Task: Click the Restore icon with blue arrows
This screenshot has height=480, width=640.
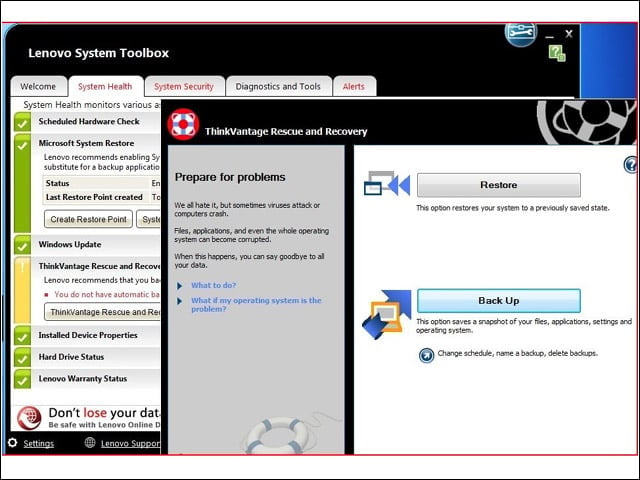Action: coord(387,184)
